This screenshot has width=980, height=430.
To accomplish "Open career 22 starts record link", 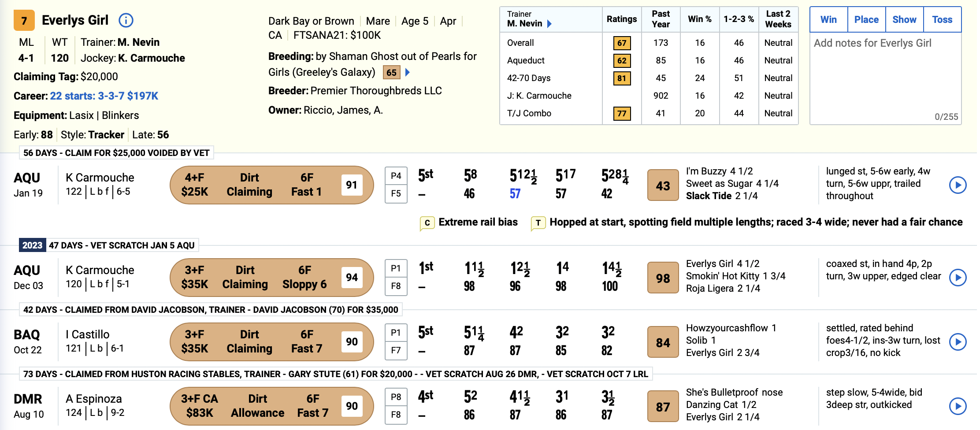I will pos(104,96).
